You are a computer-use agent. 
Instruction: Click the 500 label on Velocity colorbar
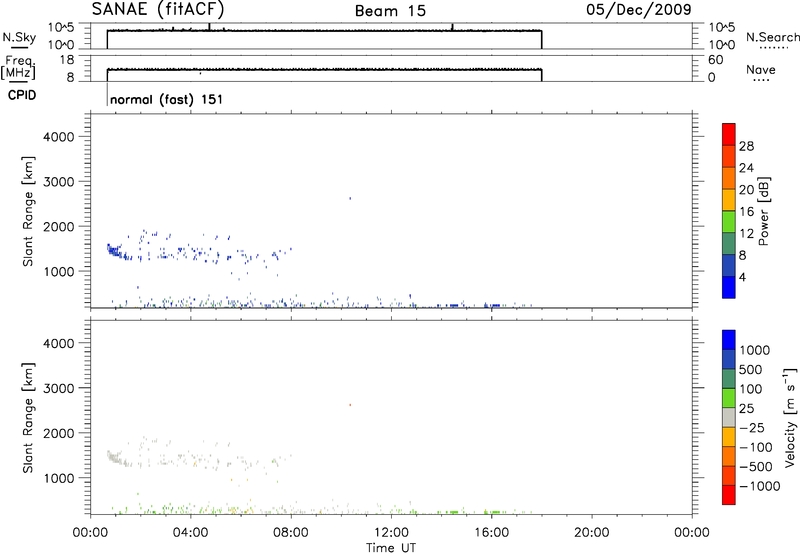pos(750,370)
